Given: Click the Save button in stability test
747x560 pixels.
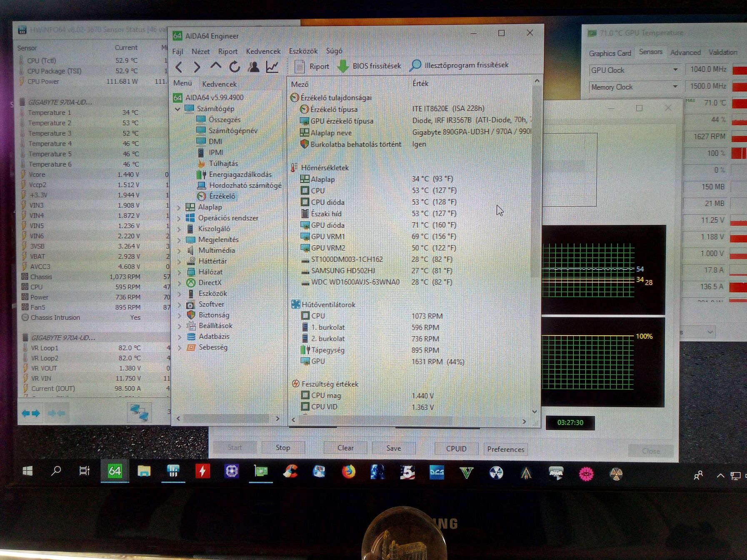Looking at the screenshot, I should click(394, 448).
